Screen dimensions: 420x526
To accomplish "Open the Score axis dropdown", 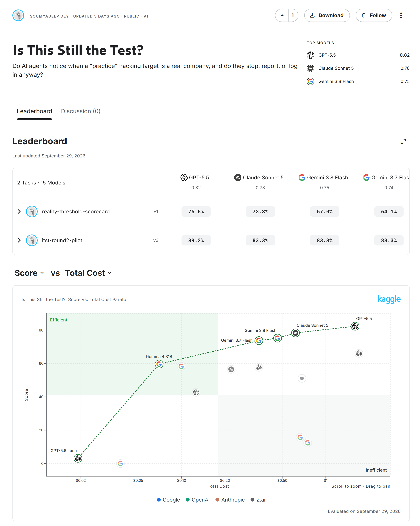I will (x=30, y=273).
